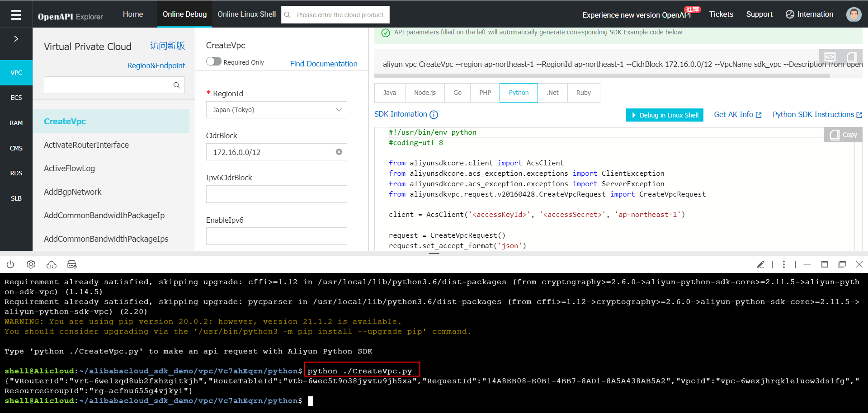
Task: Run CLI command in shell code icon
Action: [x=830, y=57]
